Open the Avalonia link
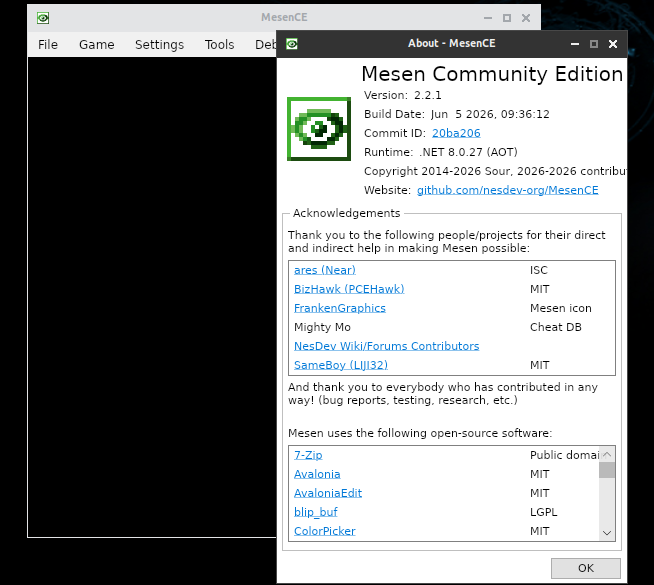This screenshot has width=654, height=585. 317,474
